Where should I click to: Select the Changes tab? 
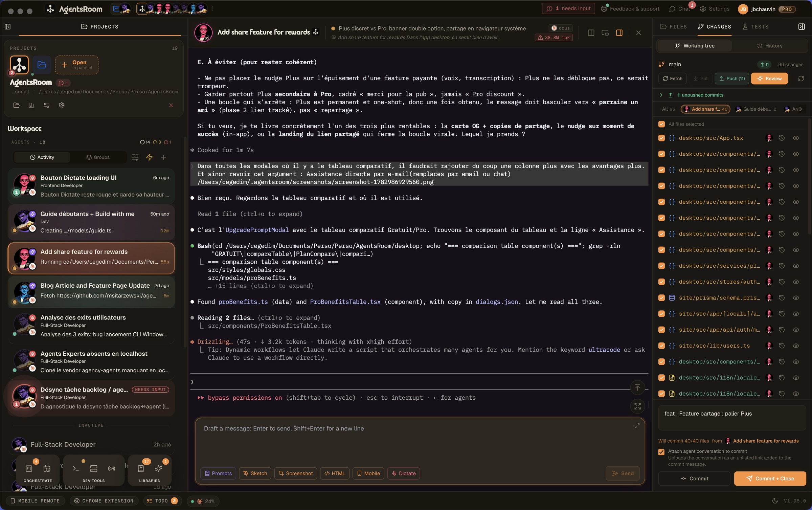click(715, 27)
